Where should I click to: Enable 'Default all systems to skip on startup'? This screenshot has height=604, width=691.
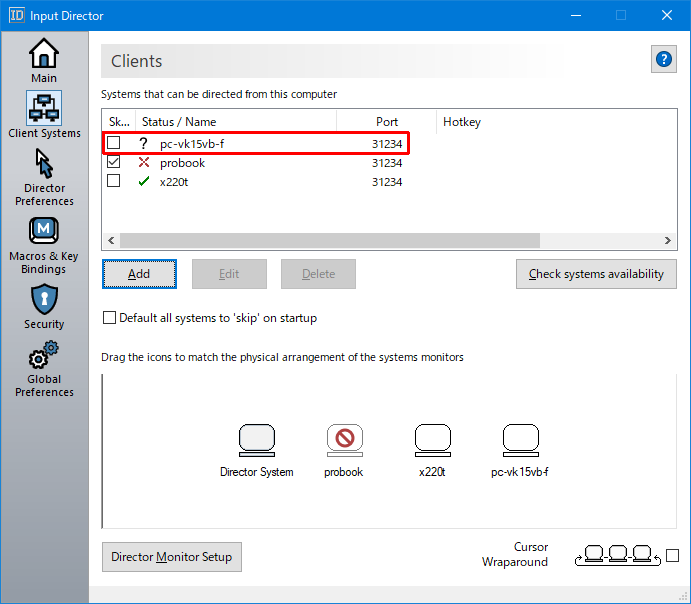click(110, 318)
